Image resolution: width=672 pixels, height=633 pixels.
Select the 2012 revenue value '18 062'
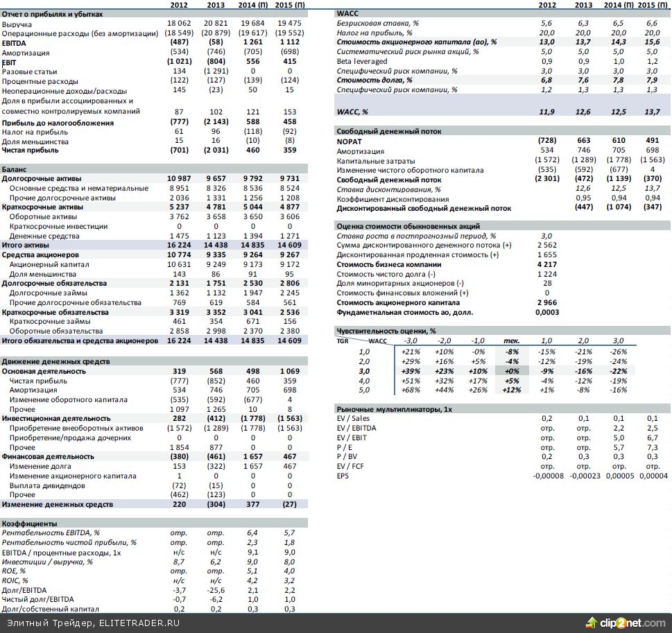point(179,23)
